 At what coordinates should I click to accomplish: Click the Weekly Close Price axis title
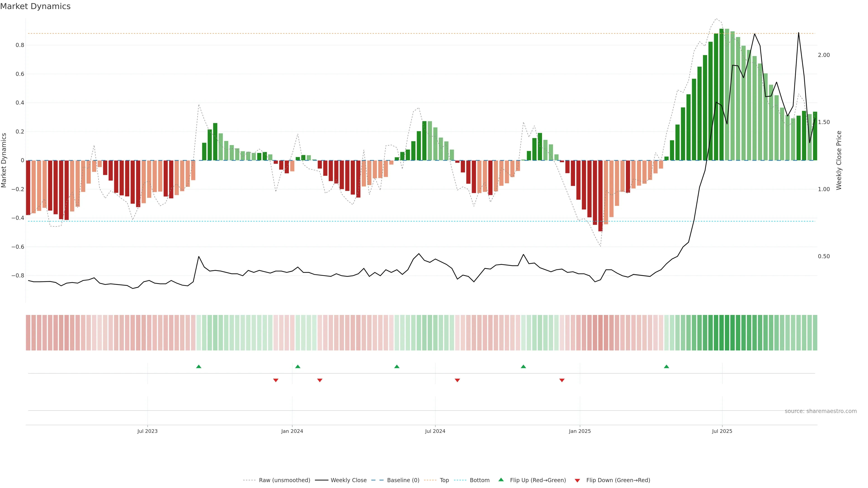(839, 160)
